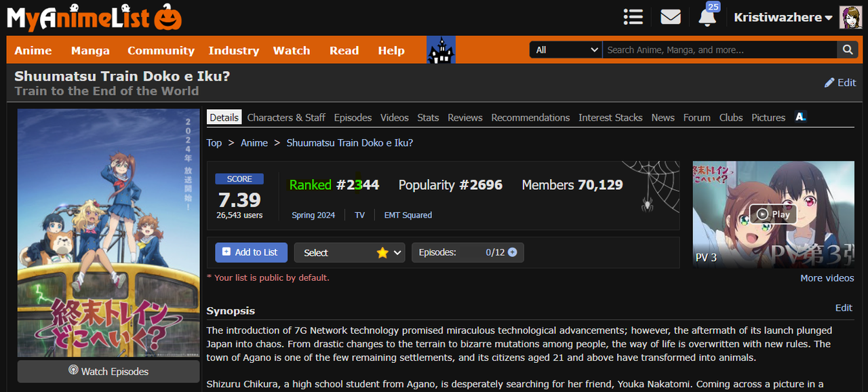
Task: Click the More videos link
Action: pos(827,278)
